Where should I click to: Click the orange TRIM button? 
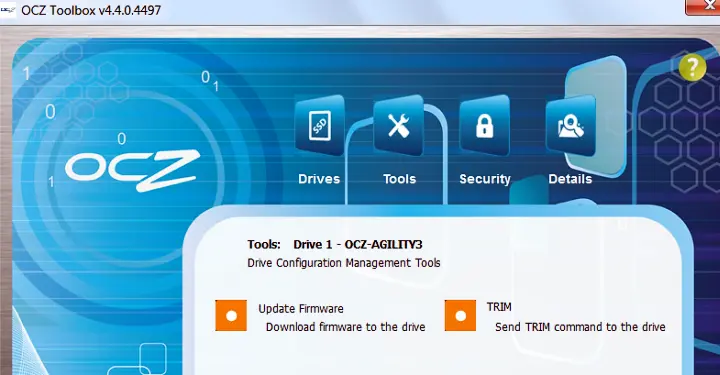(x=460, y=316)
